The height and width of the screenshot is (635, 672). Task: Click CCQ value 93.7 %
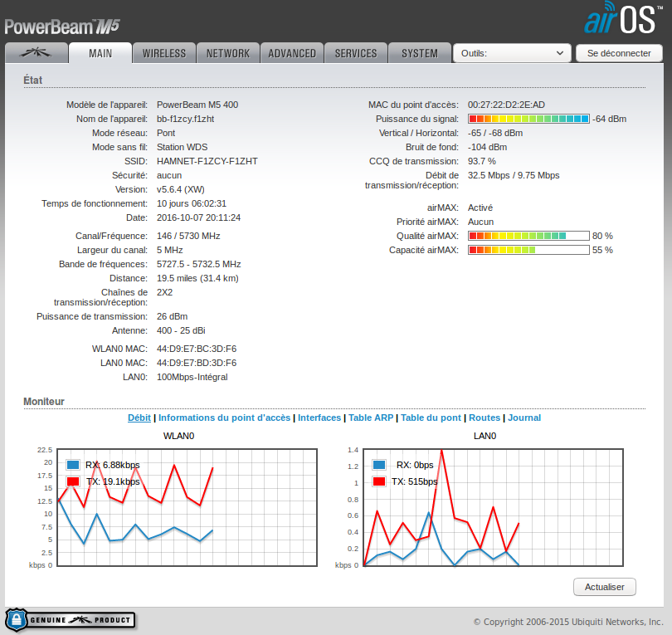tap(482, 161)
